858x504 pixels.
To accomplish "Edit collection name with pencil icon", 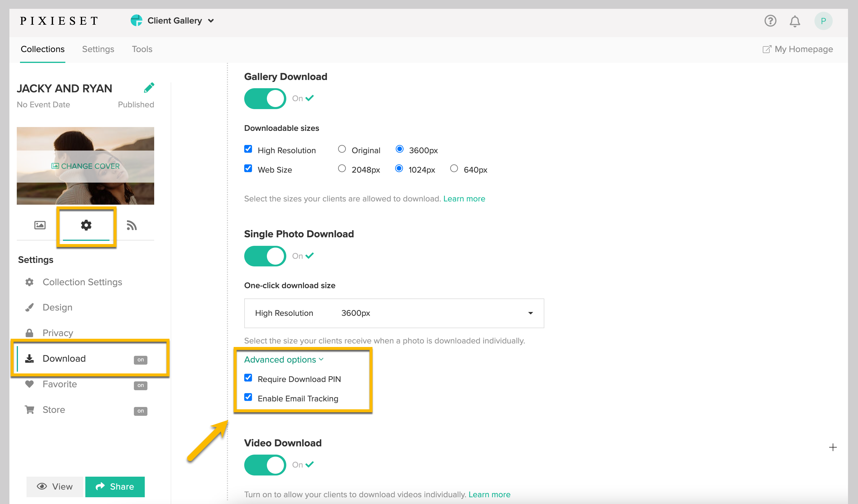I will point(149,87).
